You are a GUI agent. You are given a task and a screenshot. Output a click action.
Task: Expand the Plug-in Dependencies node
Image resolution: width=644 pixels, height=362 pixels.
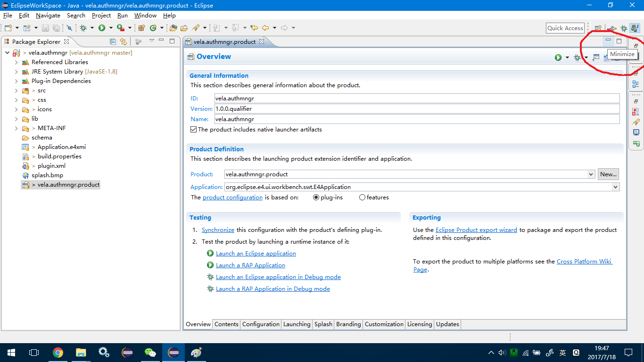tap(16, 81)
